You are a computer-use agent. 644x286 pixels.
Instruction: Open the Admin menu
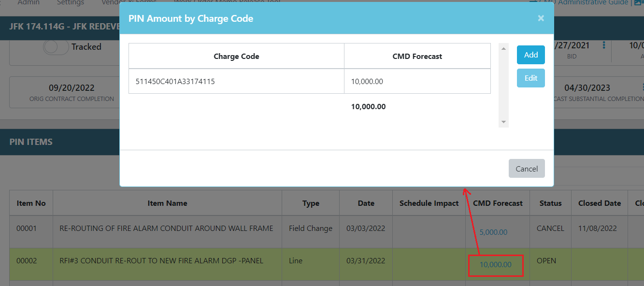click(x=29, y=2)
